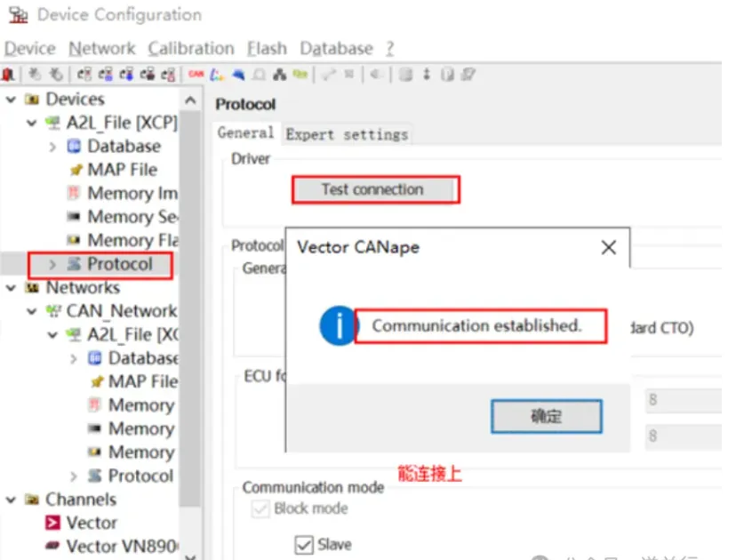Click the Networks folder icon
The width and height of the screenshot is (744, 560).
click(32, 288)
